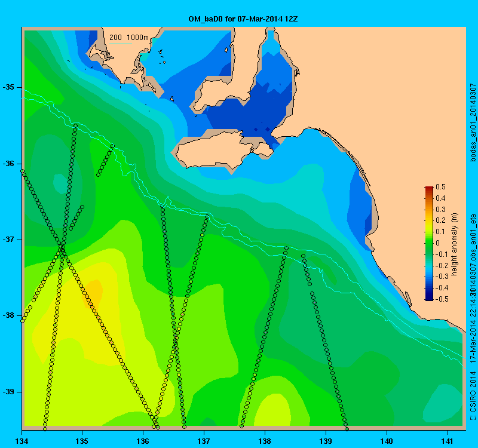Click the y-axis label '-36'

point(8,164)
